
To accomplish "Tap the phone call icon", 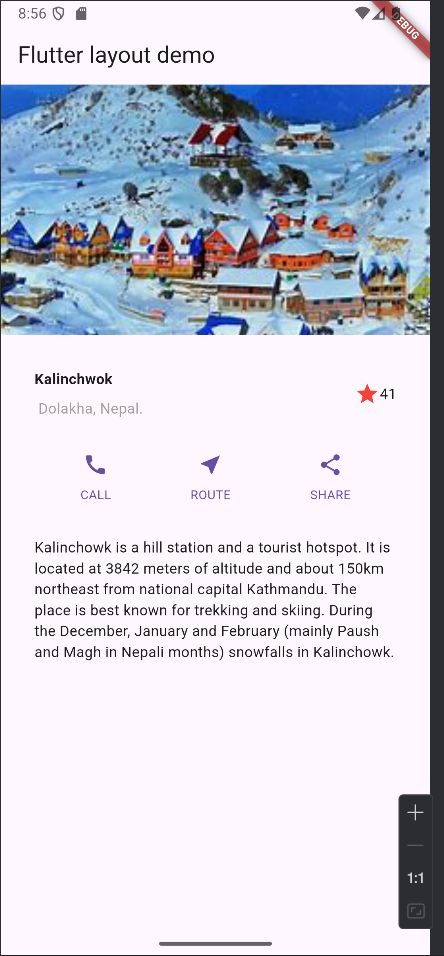I will click(x=95, y=465).
